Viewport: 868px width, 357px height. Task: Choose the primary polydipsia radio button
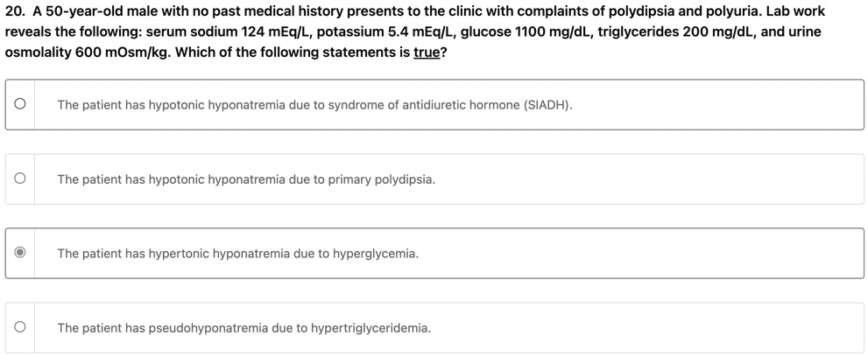20,178
